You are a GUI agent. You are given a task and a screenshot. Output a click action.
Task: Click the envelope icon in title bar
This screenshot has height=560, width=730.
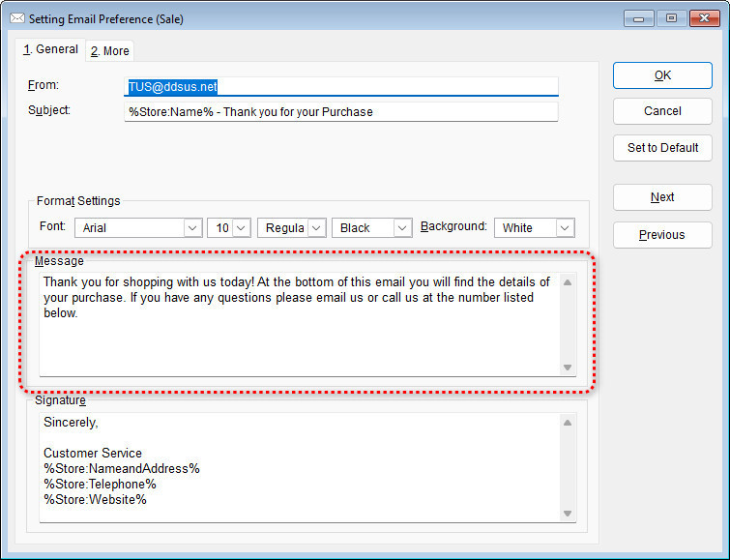click(15, 18)
